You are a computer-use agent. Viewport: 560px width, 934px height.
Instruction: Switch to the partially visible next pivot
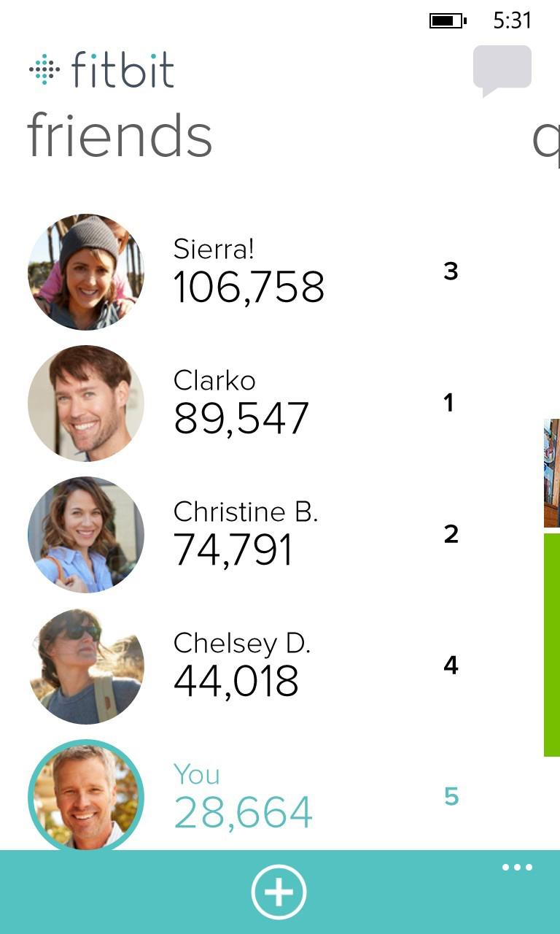546,139
